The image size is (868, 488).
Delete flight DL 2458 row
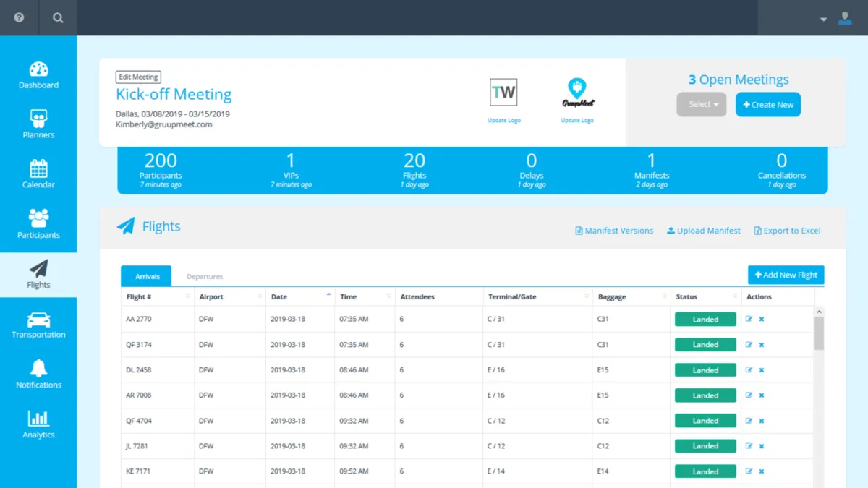[762, 370]
